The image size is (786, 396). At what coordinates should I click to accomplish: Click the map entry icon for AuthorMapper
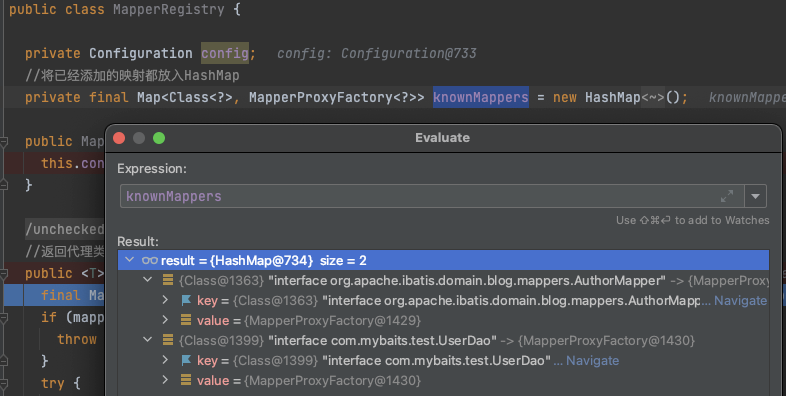168,280
